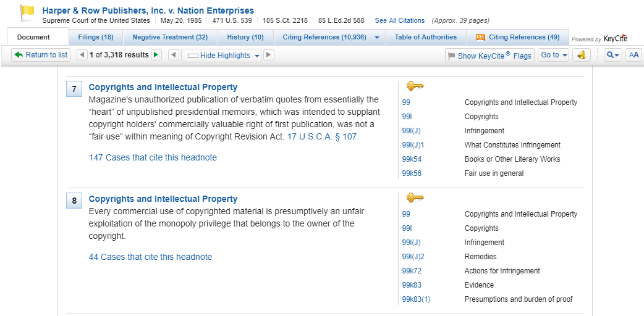Adjust text size with the AA icon
Viewport: 644px width, 316px height.
tap(633, 55)
